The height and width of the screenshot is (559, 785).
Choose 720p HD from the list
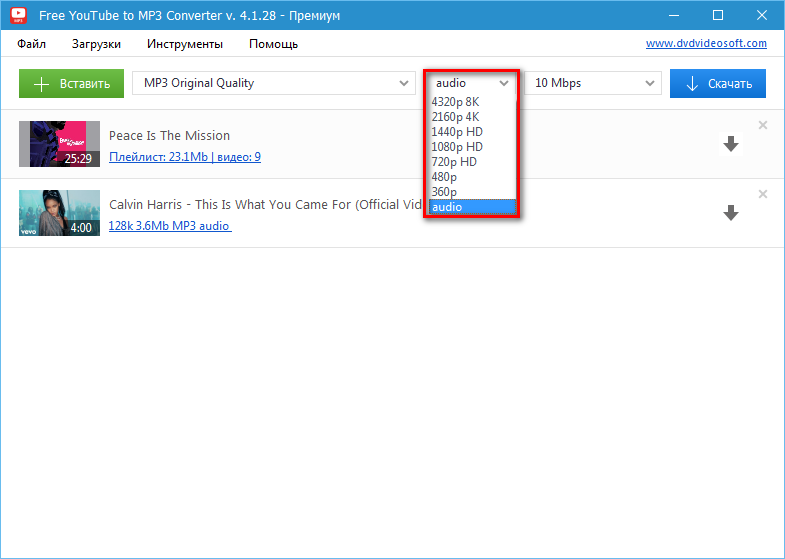472,162
